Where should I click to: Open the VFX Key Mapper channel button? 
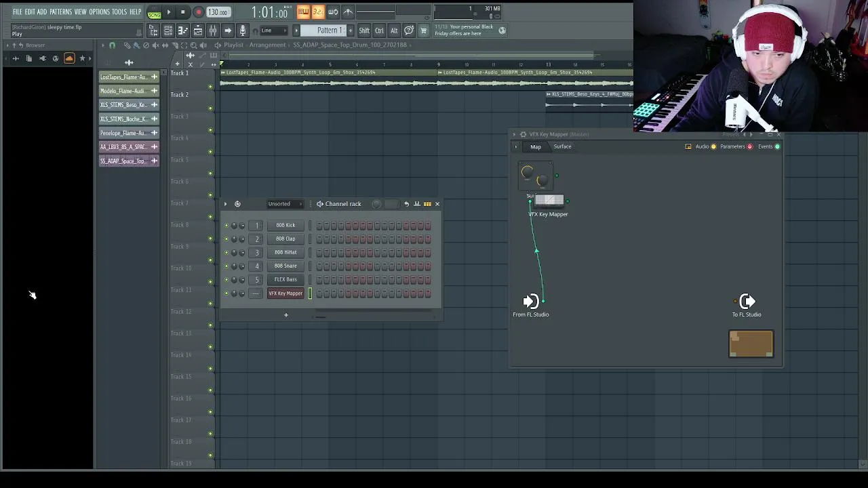click(285, 293)
